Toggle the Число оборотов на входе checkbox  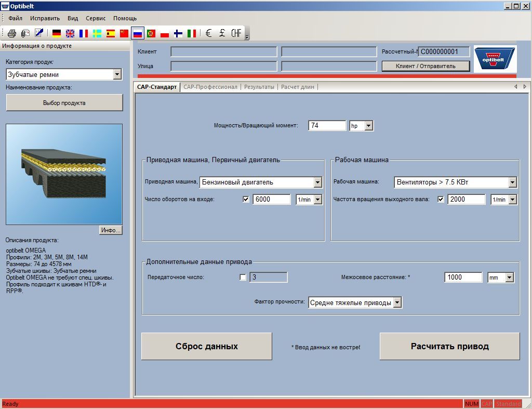pyautogui.click(x=246, y=199)
